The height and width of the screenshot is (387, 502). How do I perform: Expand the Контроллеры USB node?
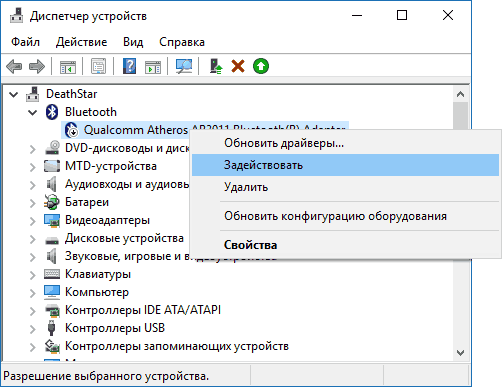tap(32, 329)
